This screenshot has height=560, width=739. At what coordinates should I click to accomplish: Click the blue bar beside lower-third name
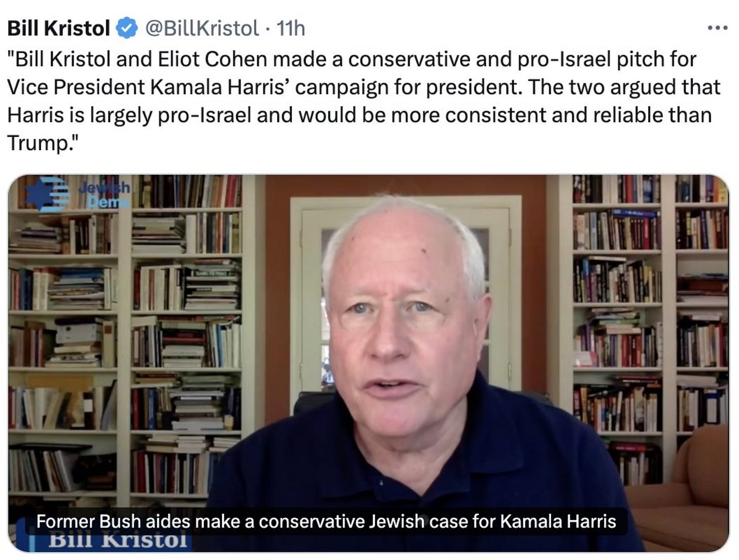point(32,542)
